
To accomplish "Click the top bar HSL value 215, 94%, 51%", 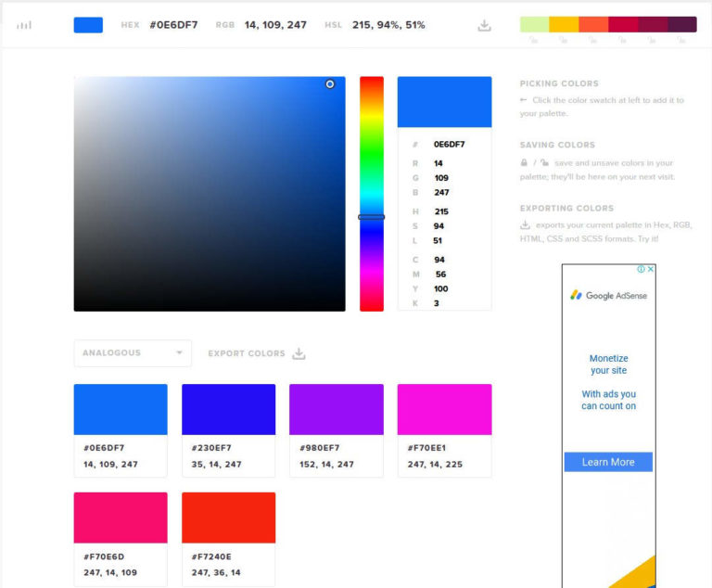I will [388, 25].
